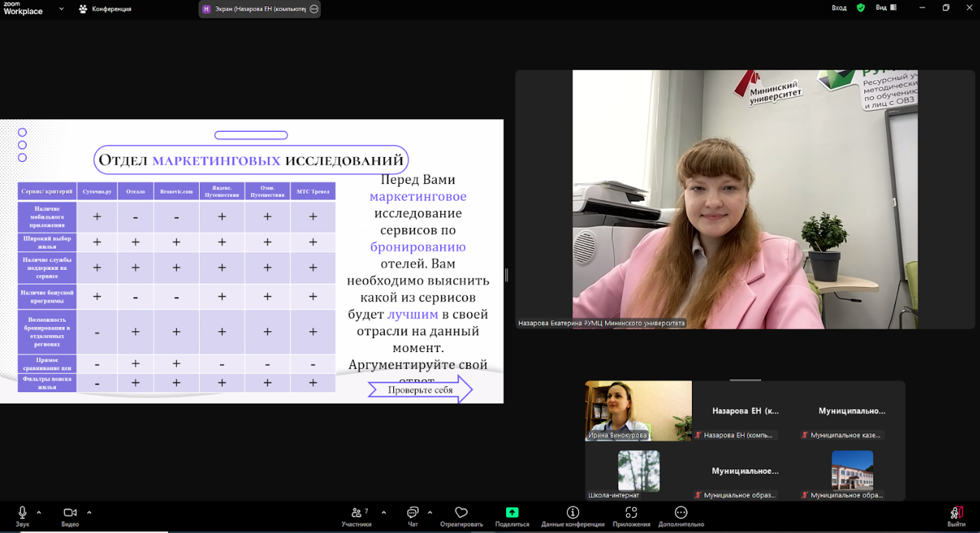This screenshot has width=980, height=533.
Task: Click Bronevic.com column header
Action: pyautogui.click(x=176, y=191)
